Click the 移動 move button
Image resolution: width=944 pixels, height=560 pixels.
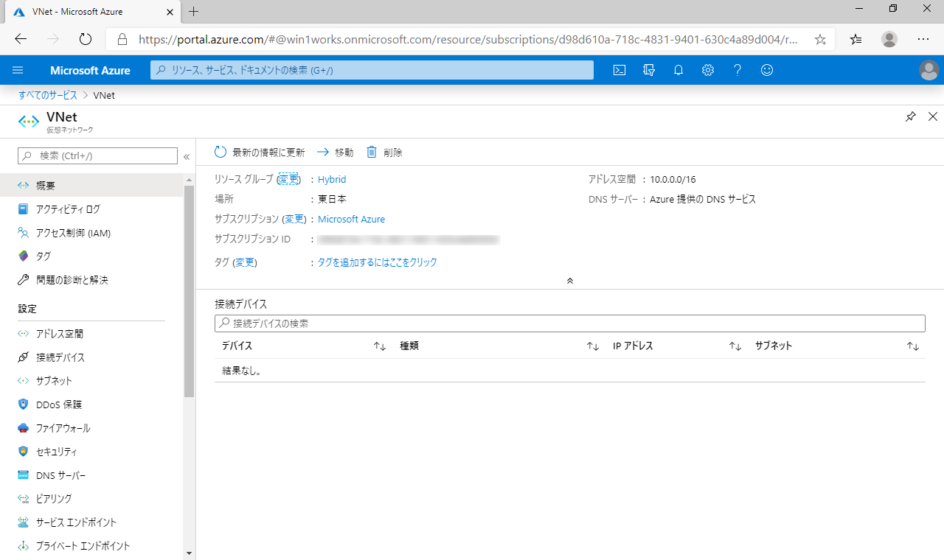(336, 153)
